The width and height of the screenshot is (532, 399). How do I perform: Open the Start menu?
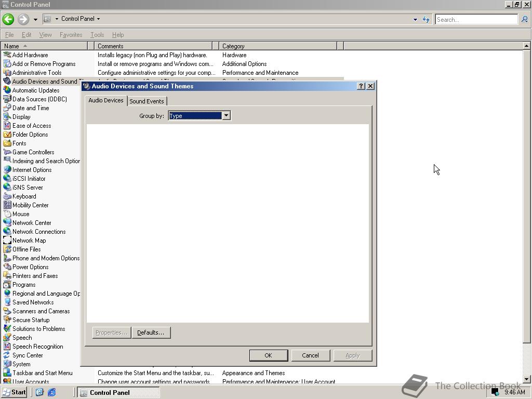pos(14,392)
